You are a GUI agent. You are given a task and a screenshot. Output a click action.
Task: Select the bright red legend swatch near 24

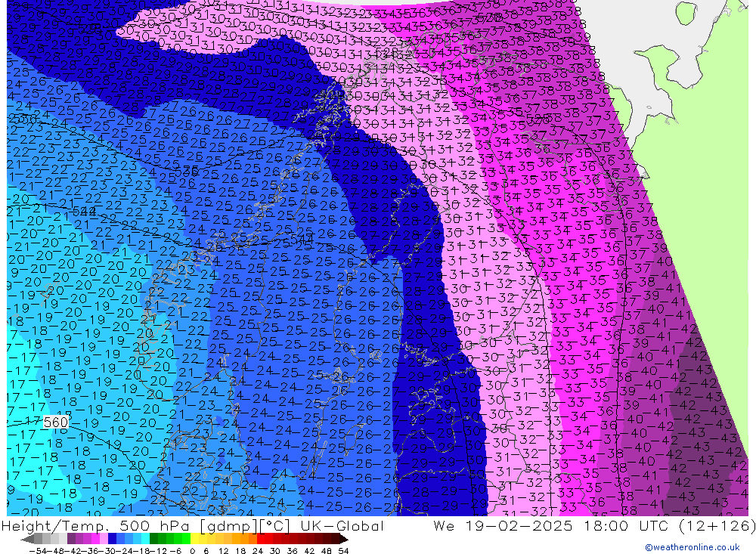(261, 539)
